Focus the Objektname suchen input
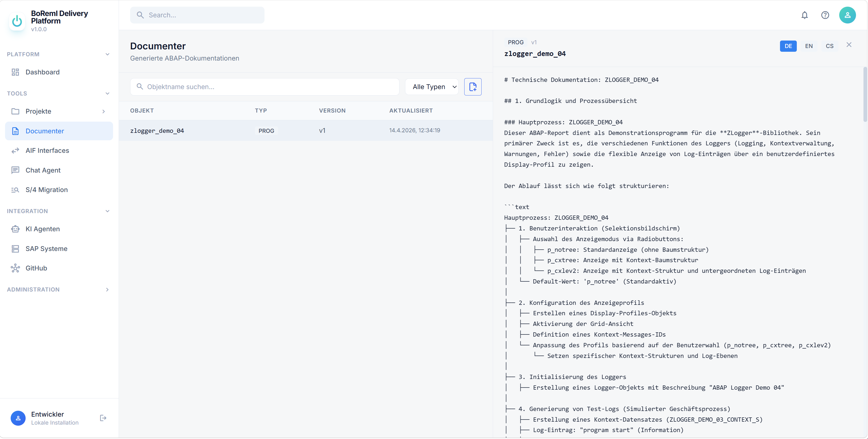Screen dimensions: 868x439 tap(265, 87)
